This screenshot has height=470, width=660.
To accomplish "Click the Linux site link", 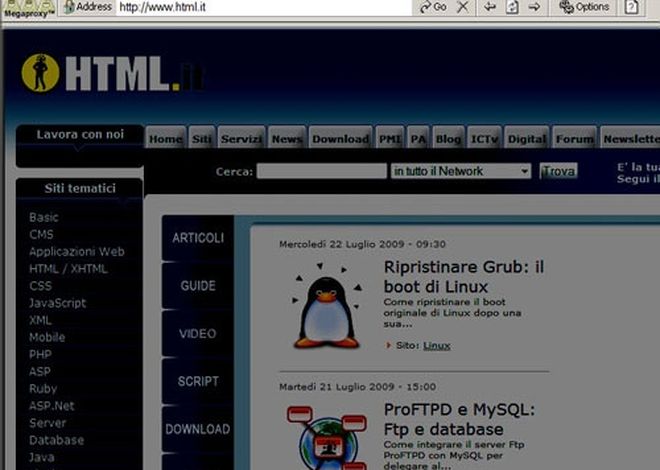I will tap(436, 345).
